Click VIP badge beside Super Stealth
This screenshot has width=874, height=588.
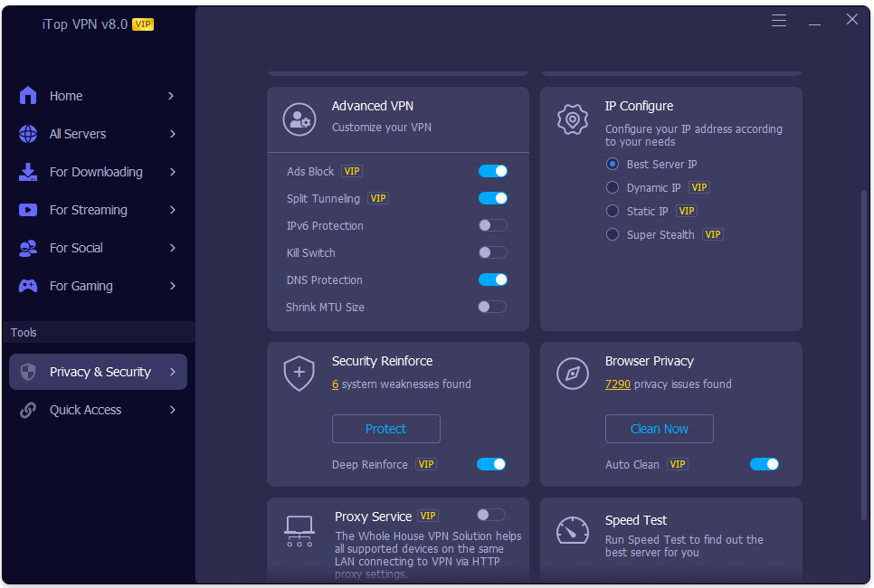point(712,234)
